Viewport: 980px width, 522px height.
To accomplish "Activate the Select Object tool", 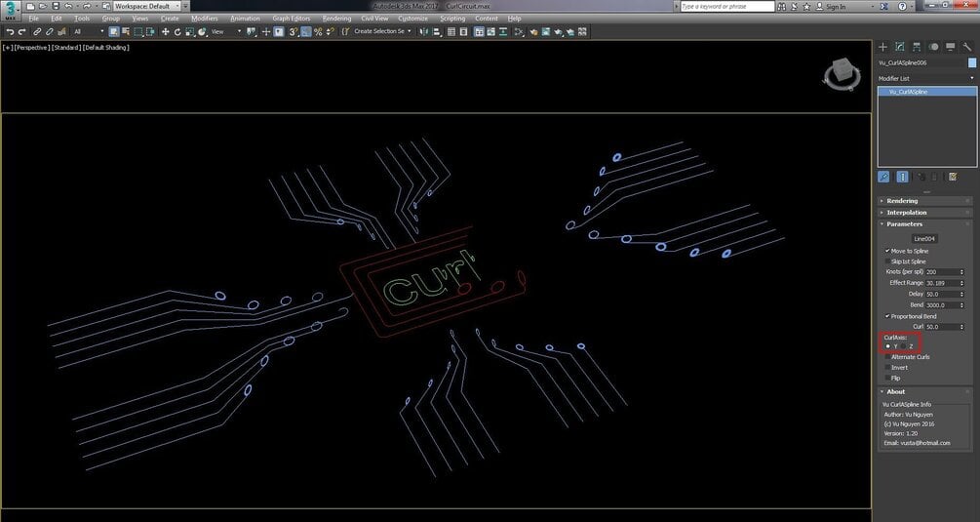I will tap(114, 32).
